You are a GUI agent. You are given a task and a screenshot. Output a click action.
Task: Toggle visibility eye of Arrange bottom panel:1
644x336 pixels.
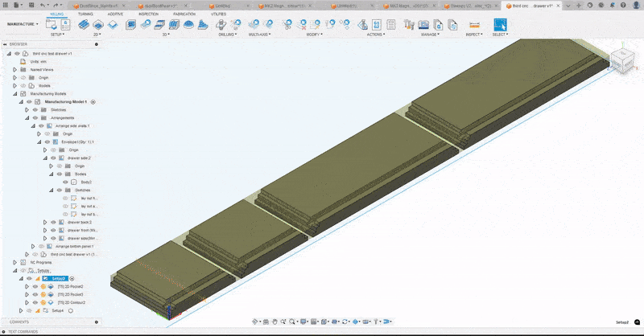(x=42, y=247)
